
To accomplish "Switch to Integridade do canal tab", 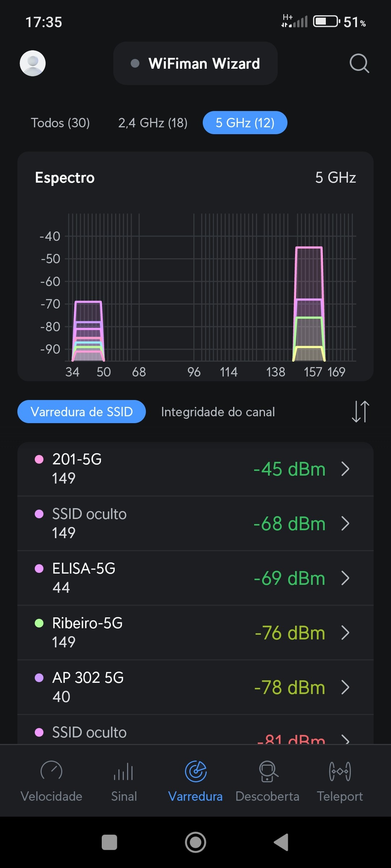I will 218,412.
